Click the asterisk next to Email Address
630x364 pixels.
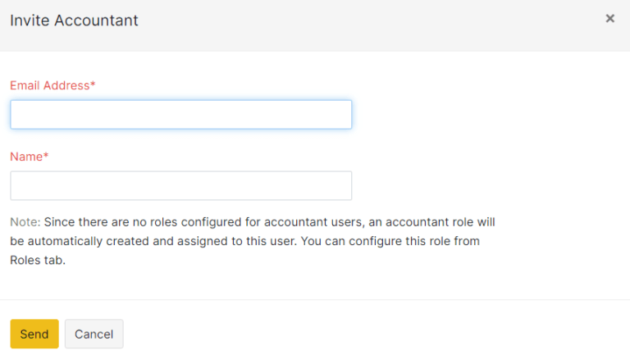coord(93,84)
